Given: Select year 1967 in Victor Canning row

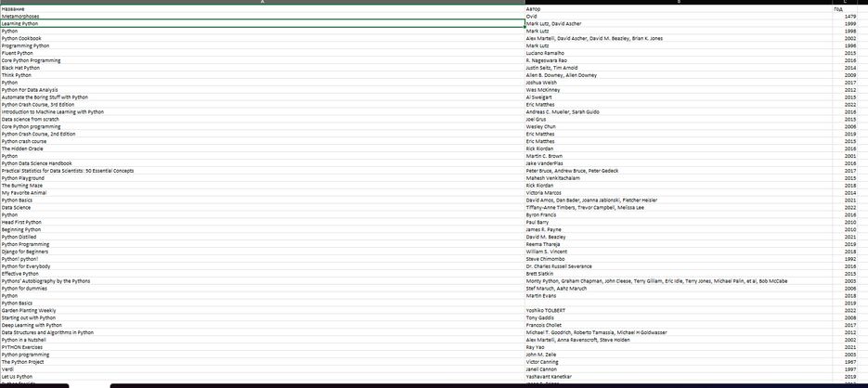Looking at the screenshot, I should tap(845, 362).
